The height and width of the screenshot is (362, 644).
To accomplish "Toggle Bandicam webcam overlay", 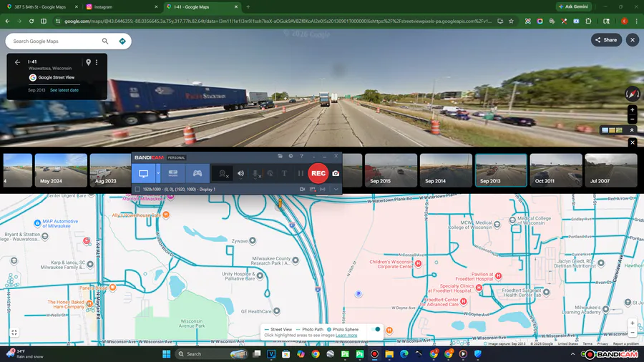I will coord(223,174).
